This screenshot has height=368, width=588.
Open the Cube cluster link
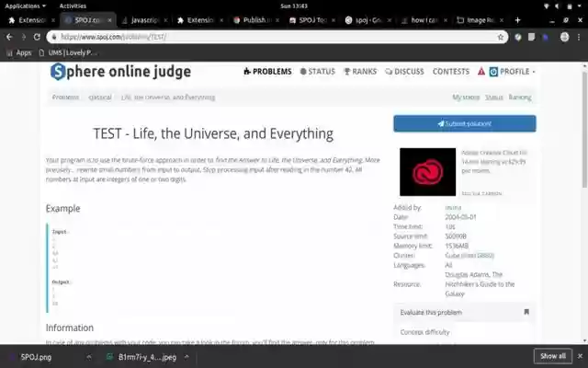click(469, 256)
